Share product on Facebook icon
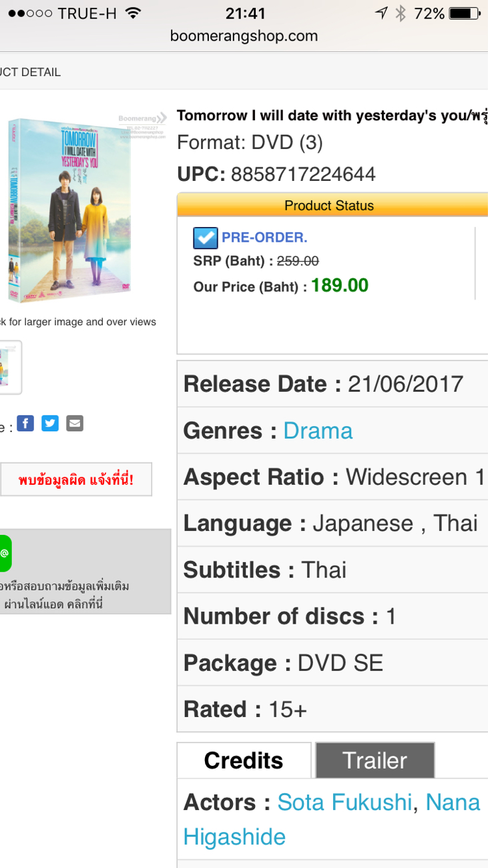This screenshot has height=868, width=488. (x=25, y=423)
